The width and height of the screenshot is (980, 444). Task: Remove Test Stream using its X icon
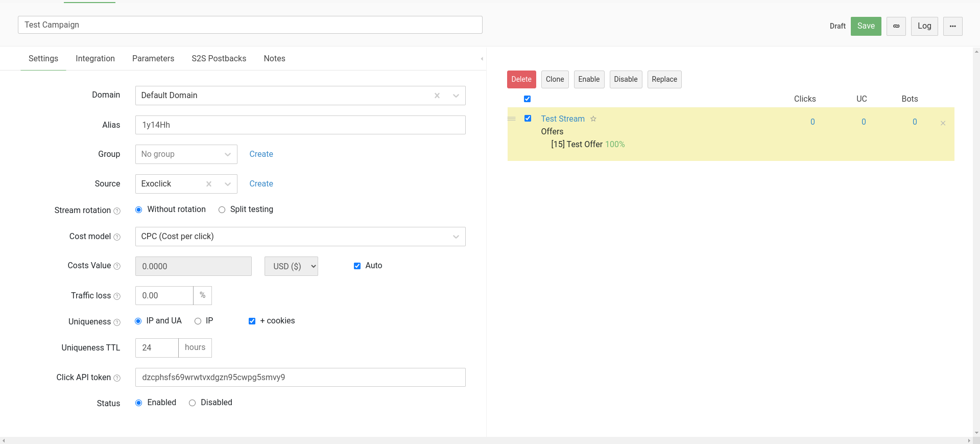(943, 123)
